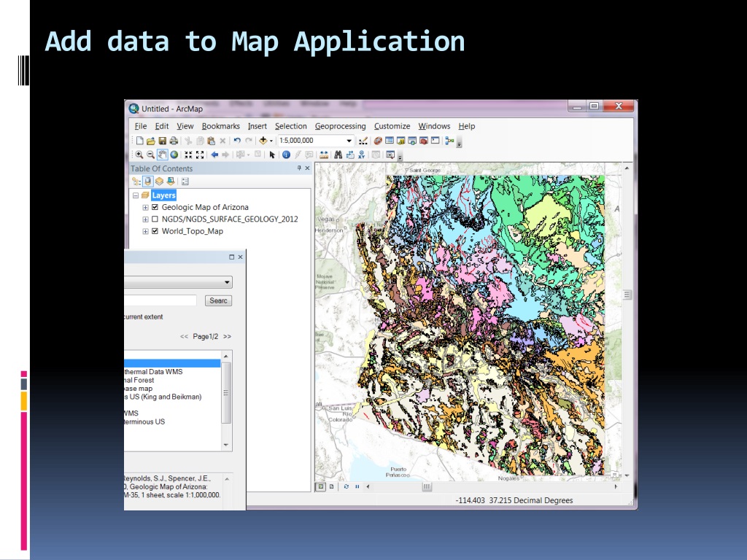The width and height of the screenshot is (747, 560).
Task: Expand NGDS/NGDS_SURFACE_GEOLOGY_2012 layer
Action: point(145,219)
